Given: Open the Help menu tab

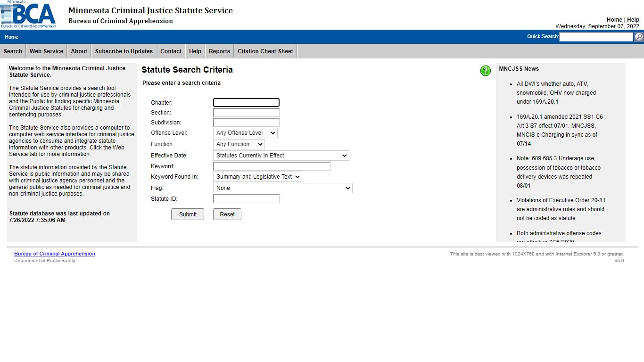Looking at the screenshot, I should pyautogui.click(x=195, y=51).
